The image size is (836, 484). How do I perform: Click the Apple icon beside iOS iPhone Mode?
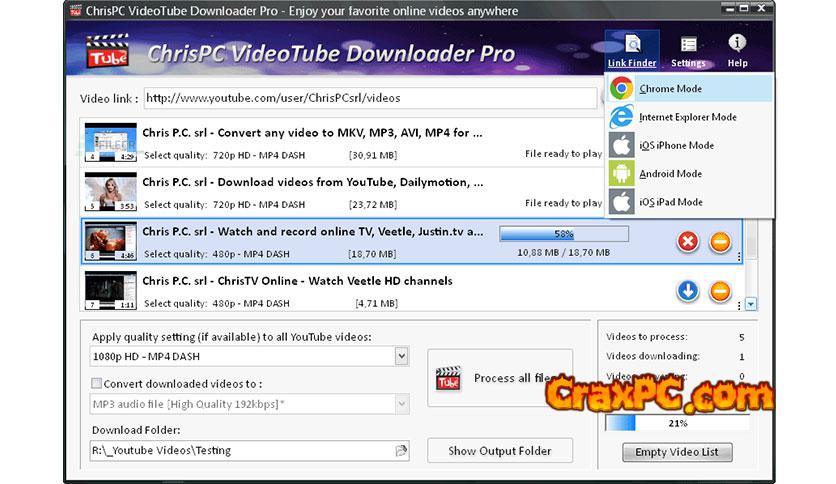(622, 145)
